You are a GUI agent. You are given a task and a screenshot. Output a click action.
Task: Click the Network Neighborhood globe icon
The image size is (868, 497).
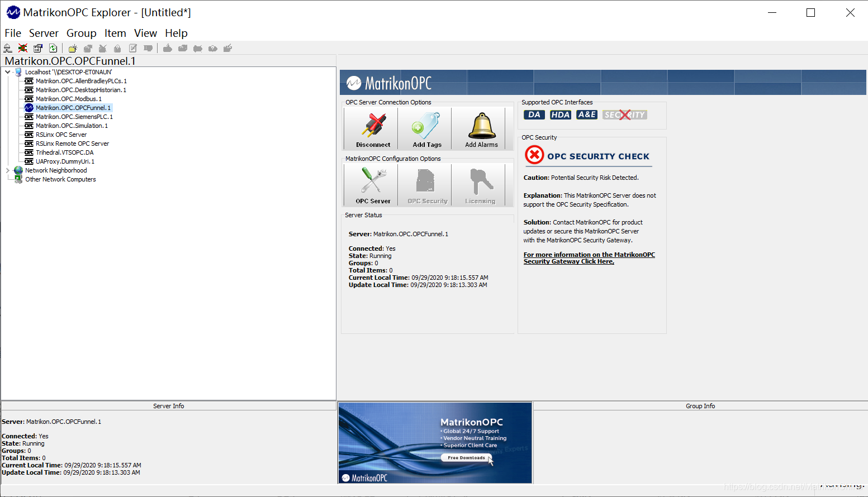pyautogui.click(x=18, y=170)
